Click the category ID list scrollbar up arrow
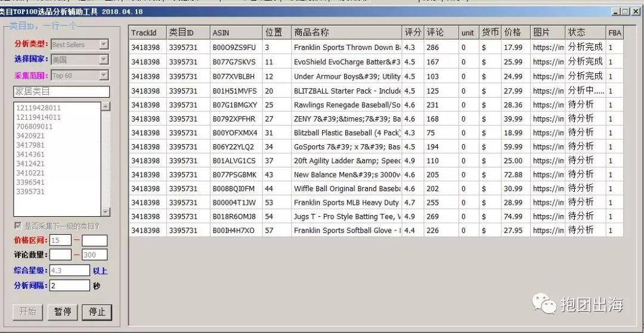This screenshot has width=644, height=333. tap(106, 106)
